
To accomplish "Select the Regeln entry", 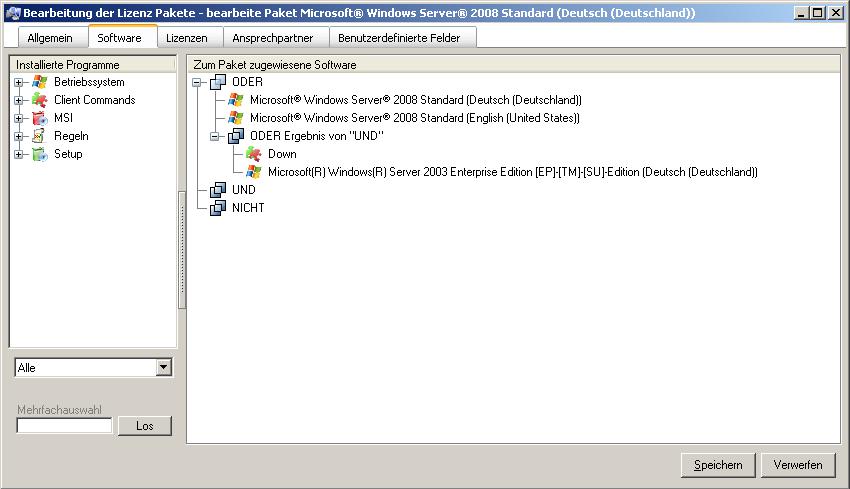I will click(x=71, y=136).
